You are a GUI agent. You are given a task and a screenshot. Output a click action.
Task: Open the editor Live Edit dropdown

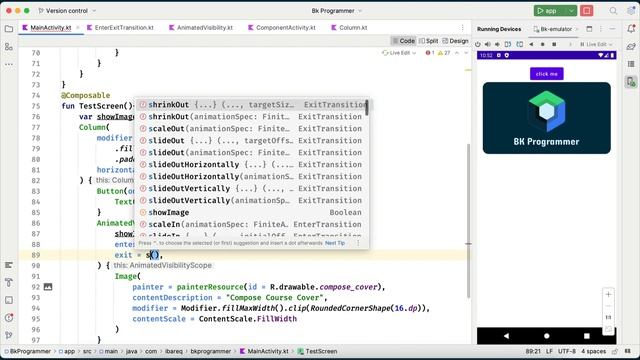[399, 53]
